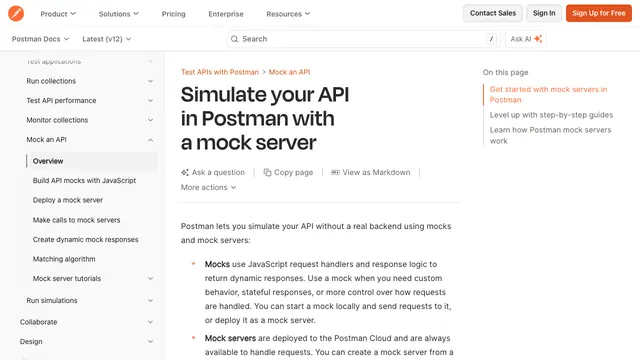Click the Ask AI button label
640x360 pixels.
point(521,39)
